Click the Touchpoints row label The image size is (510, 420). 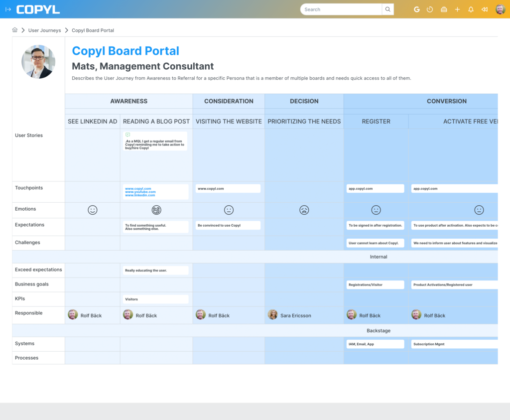pos(28,188)
